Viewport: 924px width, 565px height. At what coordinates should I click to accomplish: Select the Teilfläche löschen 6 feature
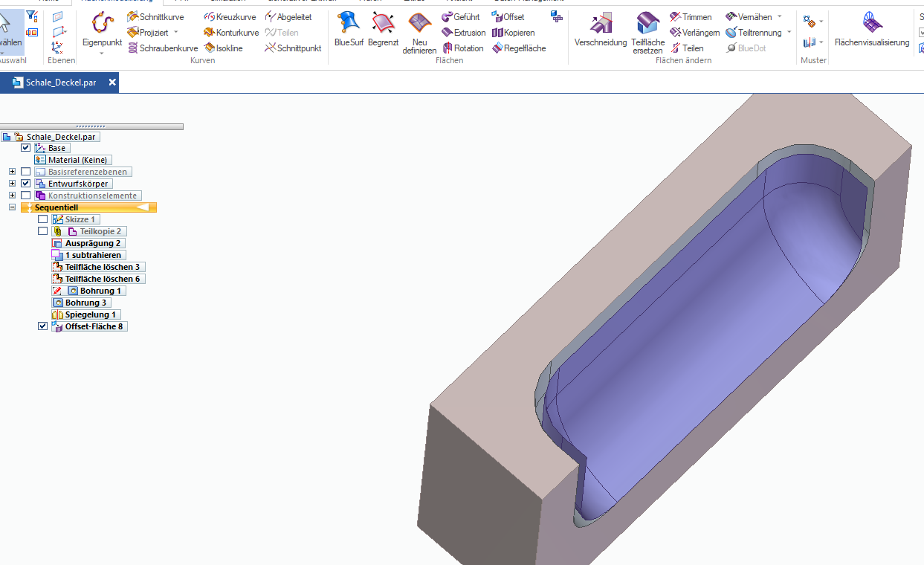point(103,279)
